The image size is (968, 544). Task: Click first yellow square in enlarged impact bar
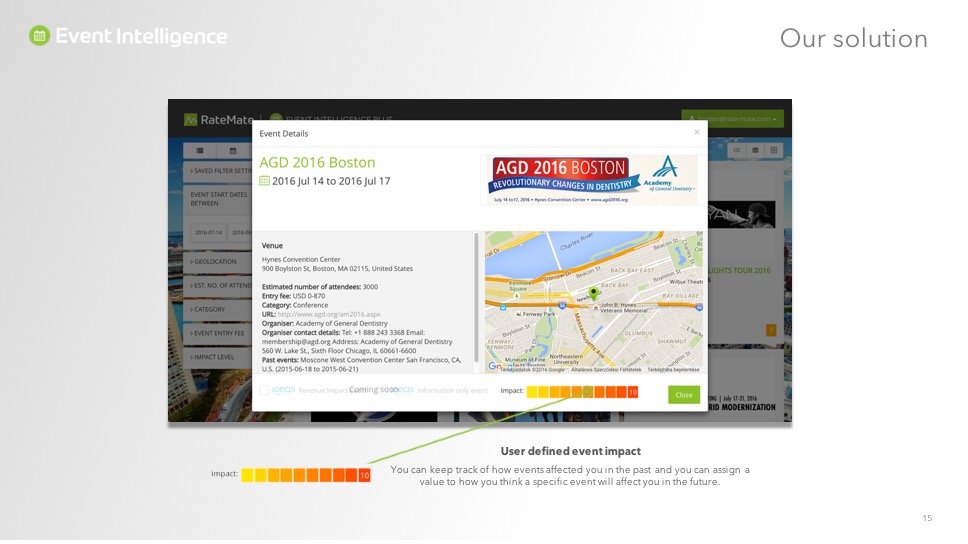[x=247, y=475]
